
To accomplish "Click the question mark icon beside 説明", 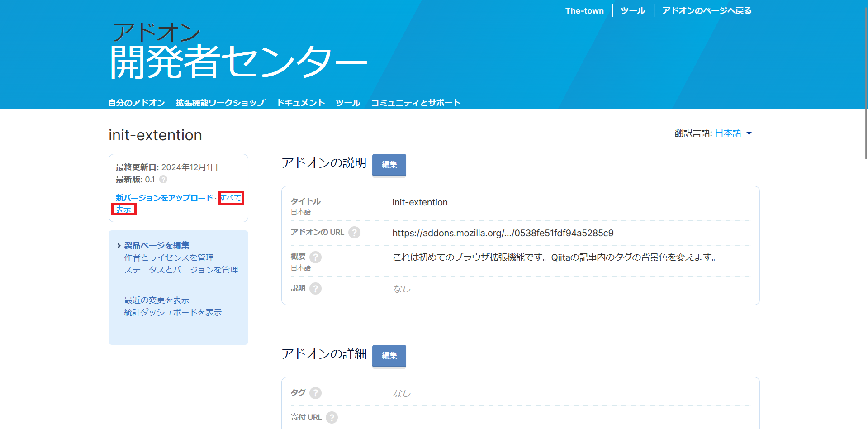I will [315, 288].
